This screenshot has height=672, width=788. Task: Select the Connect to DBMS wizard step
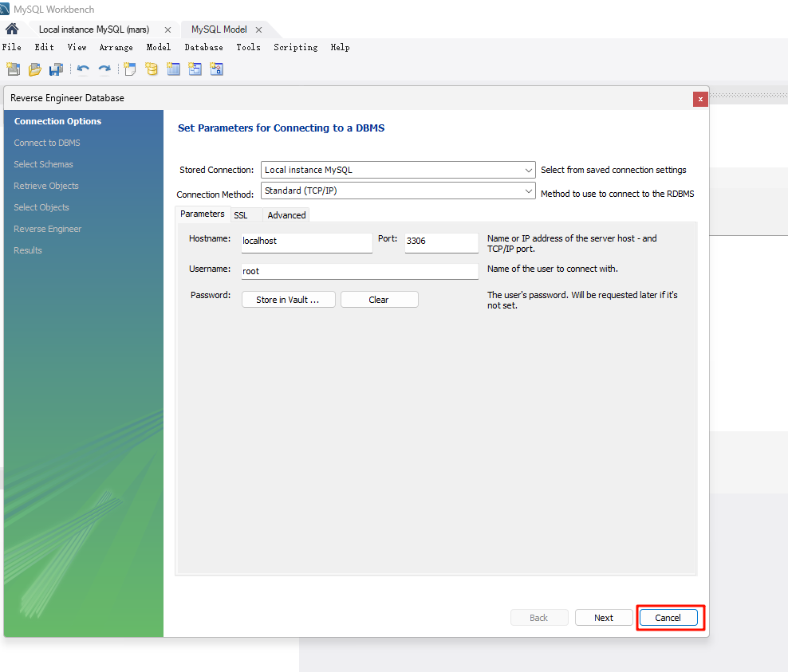(47, 143)
